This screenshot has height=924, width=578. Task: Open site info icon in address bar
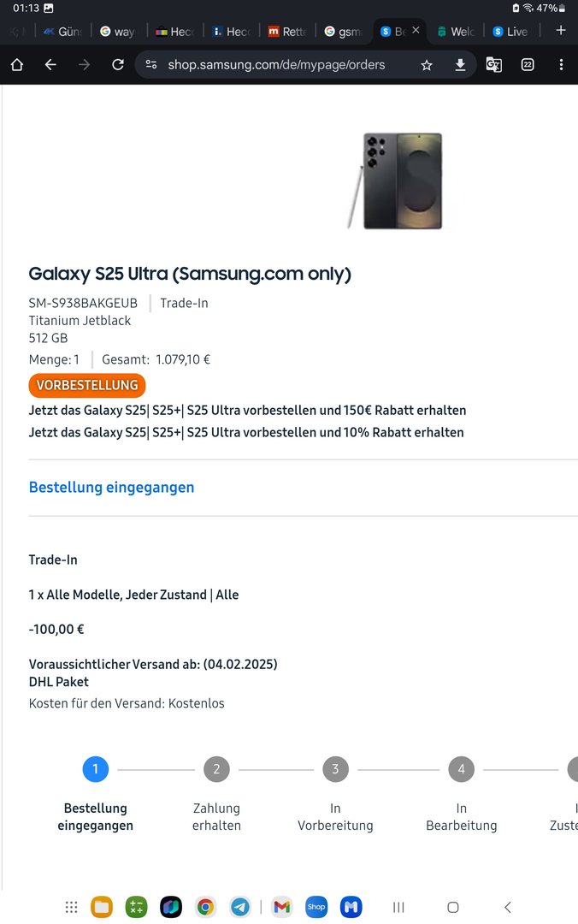point(151,65)
